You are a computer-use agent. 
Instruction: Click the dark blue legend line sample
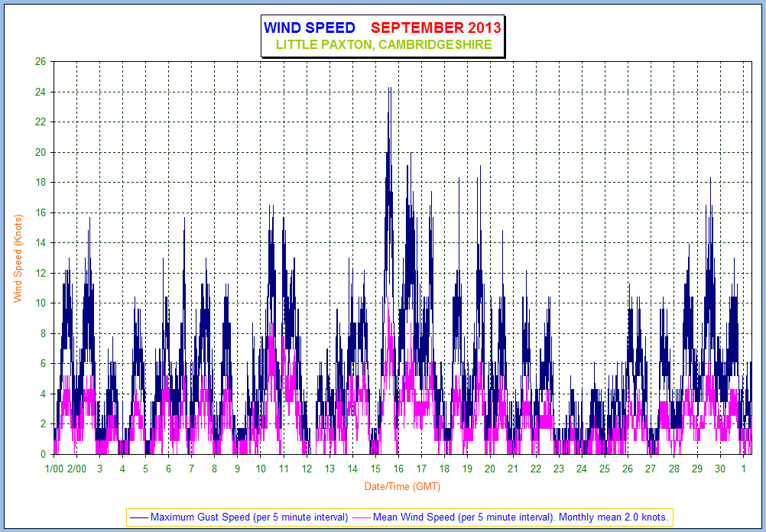(x=138, y=517)
